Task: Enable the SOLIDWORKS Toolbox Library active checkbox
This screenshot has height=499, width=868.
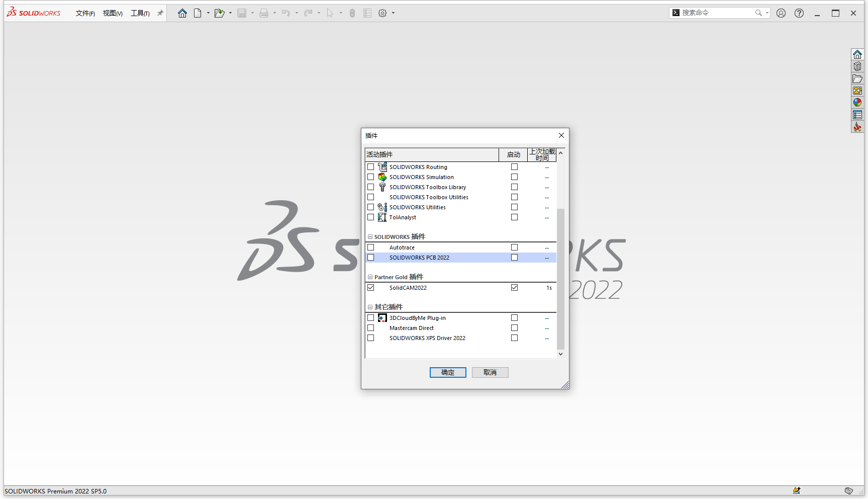Action: pos(370,187)
